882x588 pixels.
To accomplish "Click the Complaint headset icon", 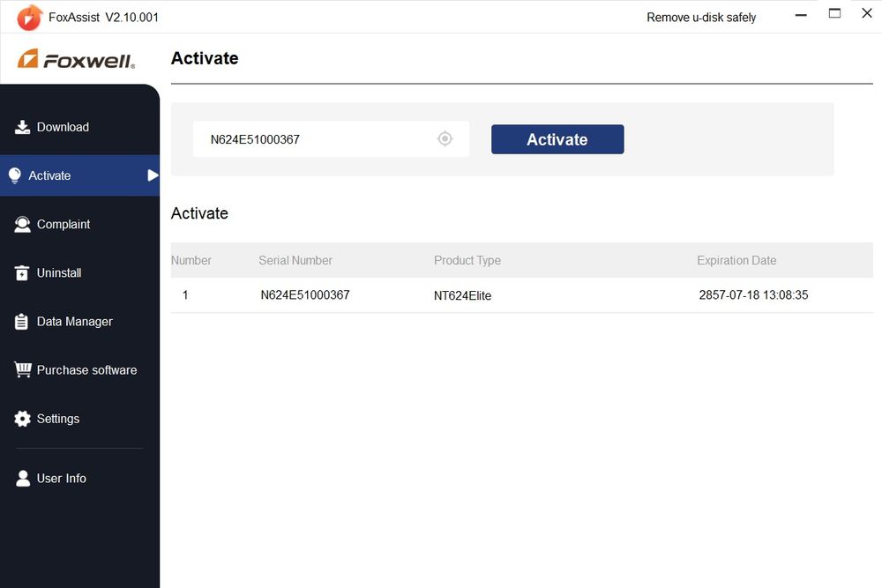I will tap(23, 224).
